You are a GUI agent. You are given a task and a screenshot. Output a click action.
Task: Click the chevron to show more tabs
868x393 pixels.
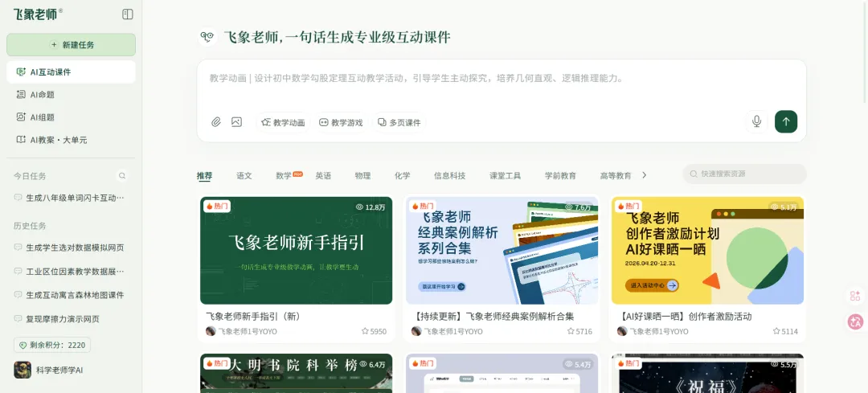pyautogui.click(x=644, y=175)
